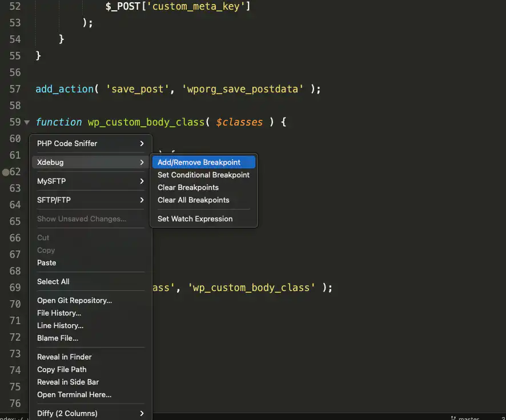Open the Diffy (2 Columns) submenu
Screen dimensions: 506x420
90,413
